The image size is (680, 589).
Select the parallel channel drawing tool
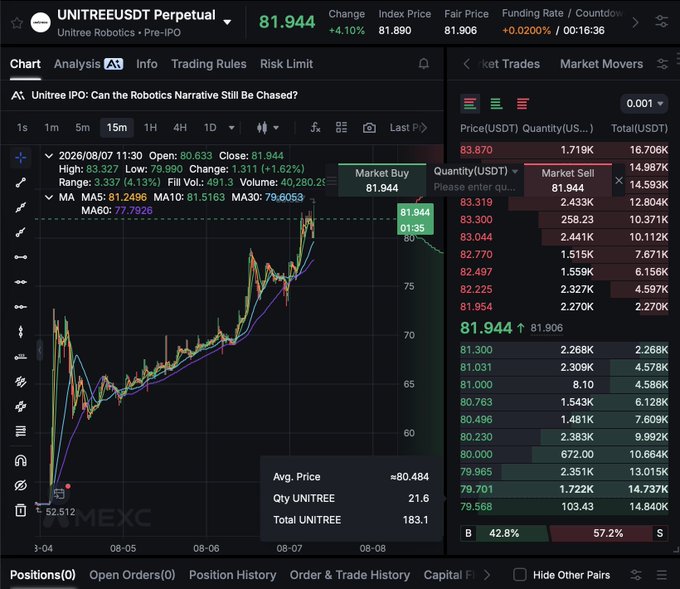tap(20, 382)
